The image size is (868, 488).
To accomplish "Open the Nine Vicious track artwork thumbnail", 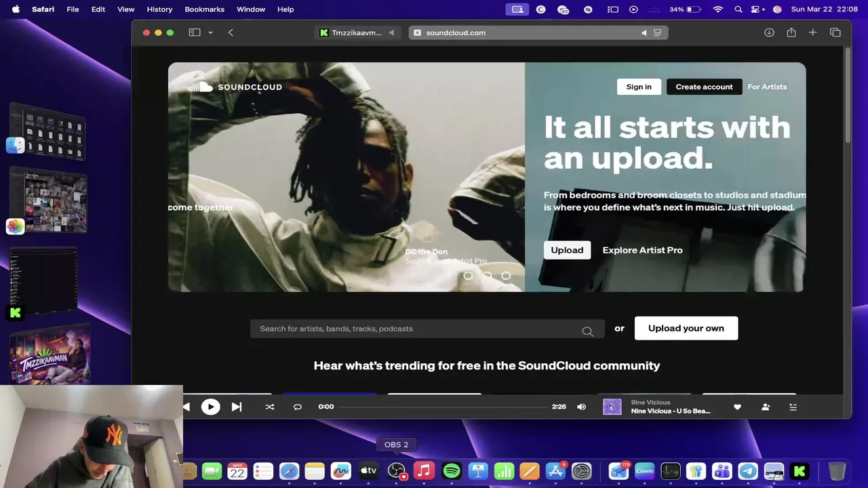I will 612,407.
